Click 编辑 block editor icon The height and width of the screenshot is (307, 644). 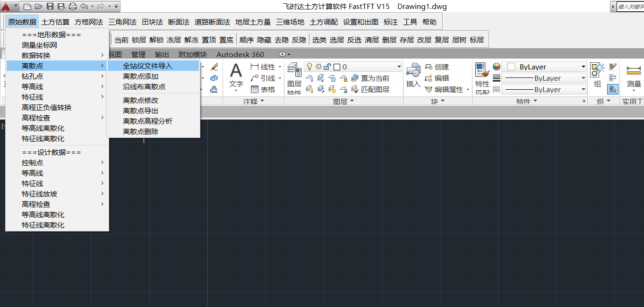(437, 78)
